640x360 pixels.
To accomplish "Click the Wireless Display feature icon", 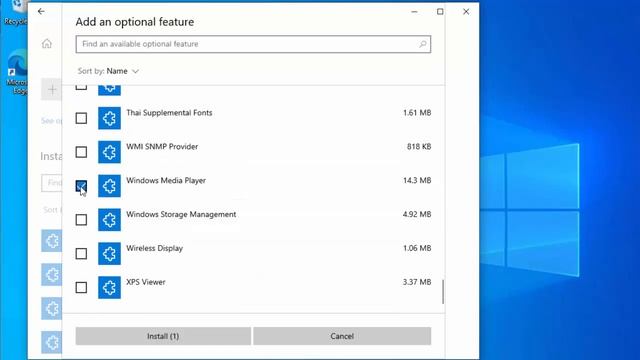I will point(109,254).
